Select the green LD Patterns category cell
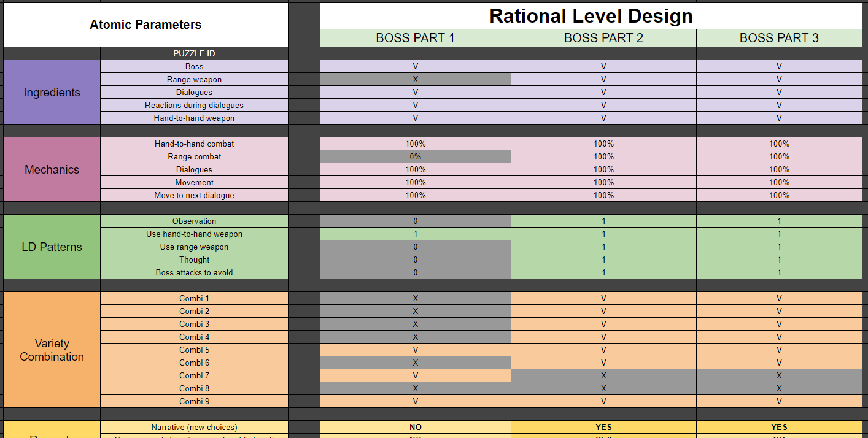The image size is (868, 438). click(52, 247)
